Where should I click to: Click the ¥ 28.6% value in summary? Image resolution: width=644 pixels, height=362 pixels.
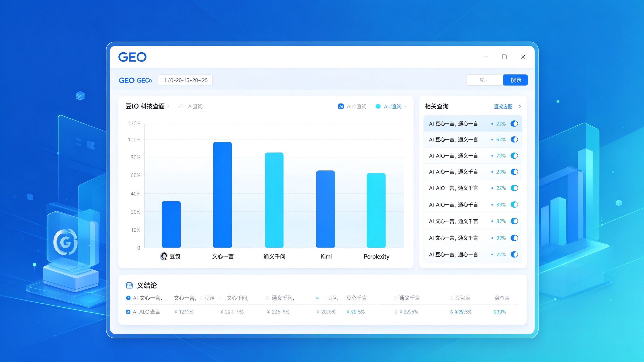[x=326, y=312]
